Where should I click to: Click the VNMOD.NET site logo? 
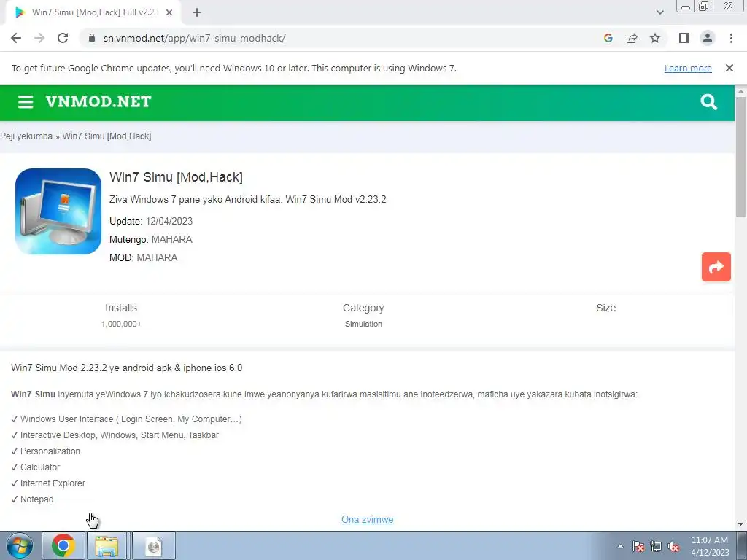point(98,101)
